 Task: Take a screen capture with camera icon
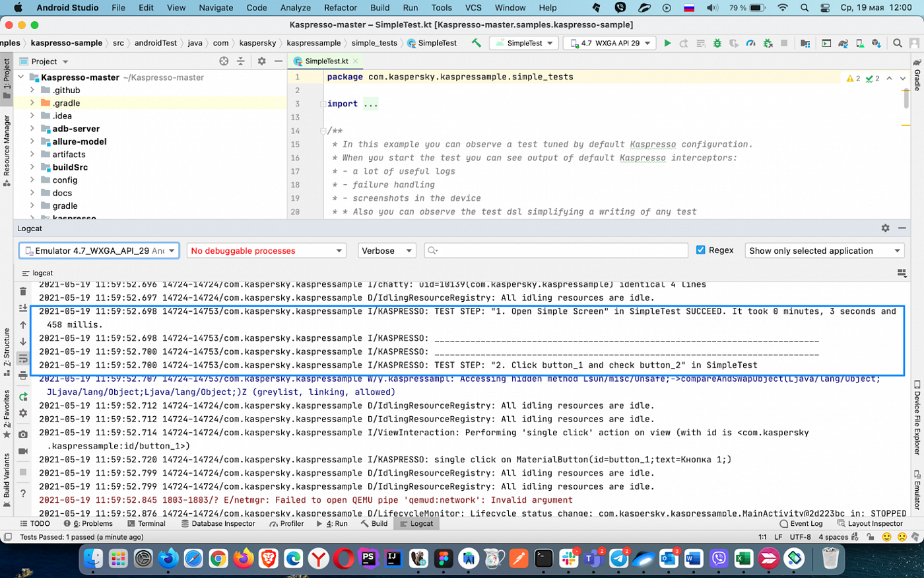[x=23, y=434]
